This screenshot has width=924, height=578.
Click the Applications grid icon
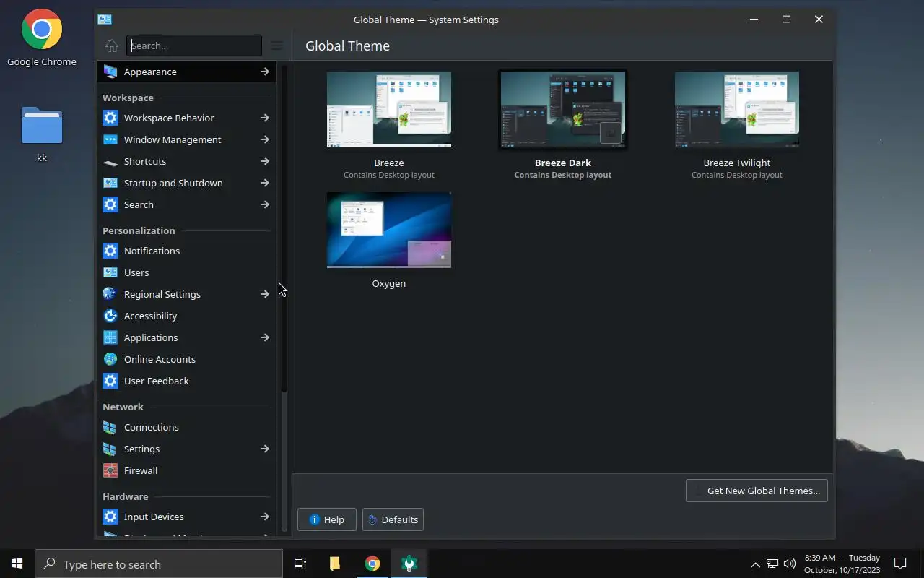tap(110, 337)
